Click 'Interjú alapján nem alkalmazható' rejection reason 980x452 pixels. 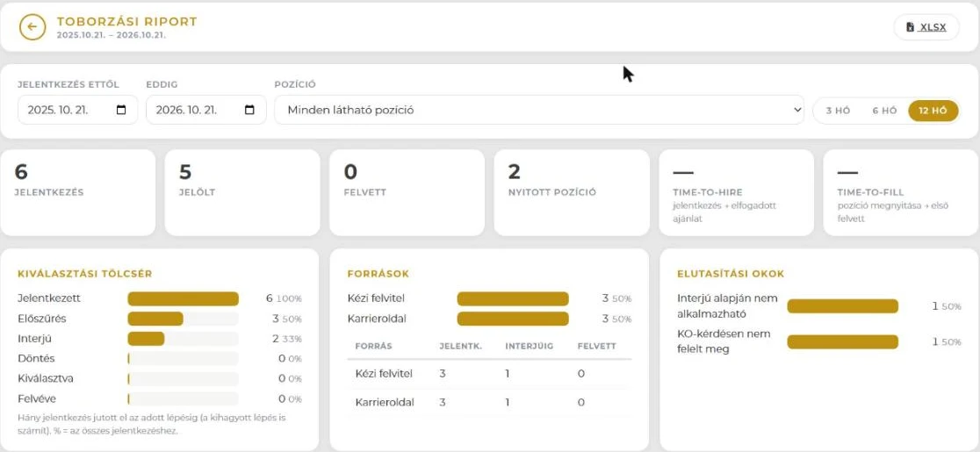[727, 306]
